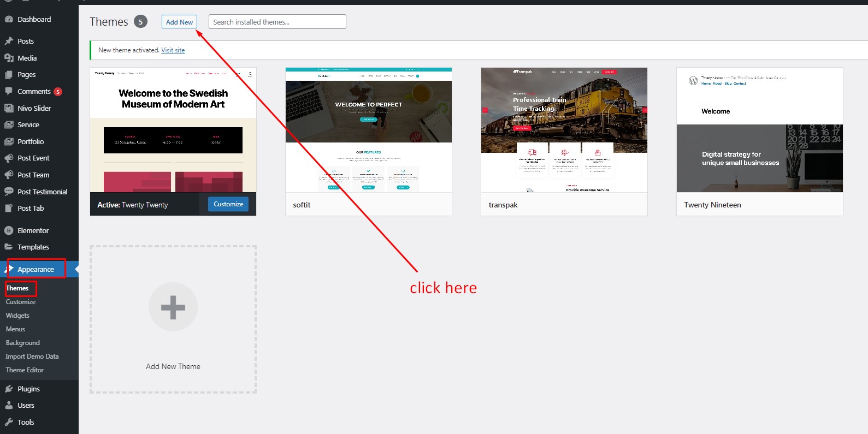868x434 pixels.
Task: Click the Pages document icon
Action: tap(9, 75)
